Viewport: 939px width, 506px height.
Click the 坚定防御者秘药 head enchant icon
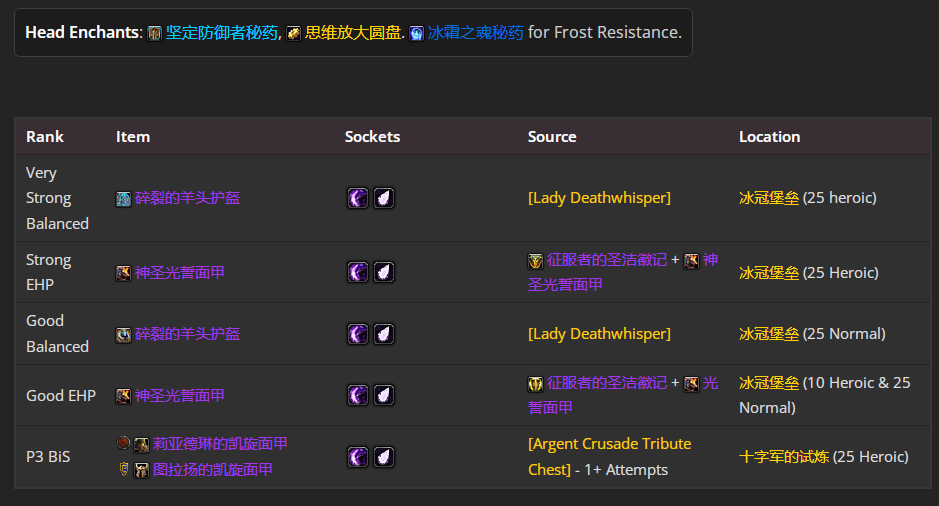(155, 33)
